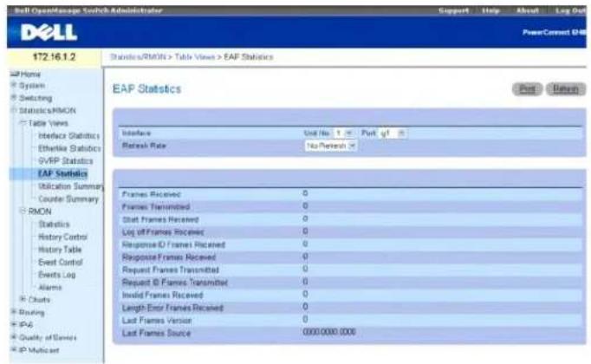Click the Dell logo
This screenshot has width=591, height=364.
point(49,32)
